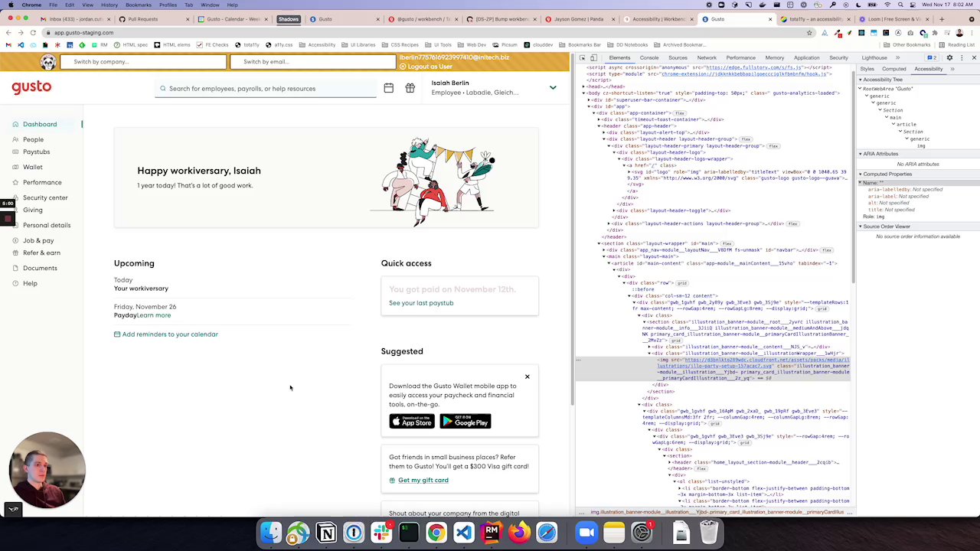The image size is (980, 551).
Task: Toggle the DevTools device toolbar icon
Action: tap(593, 57)
